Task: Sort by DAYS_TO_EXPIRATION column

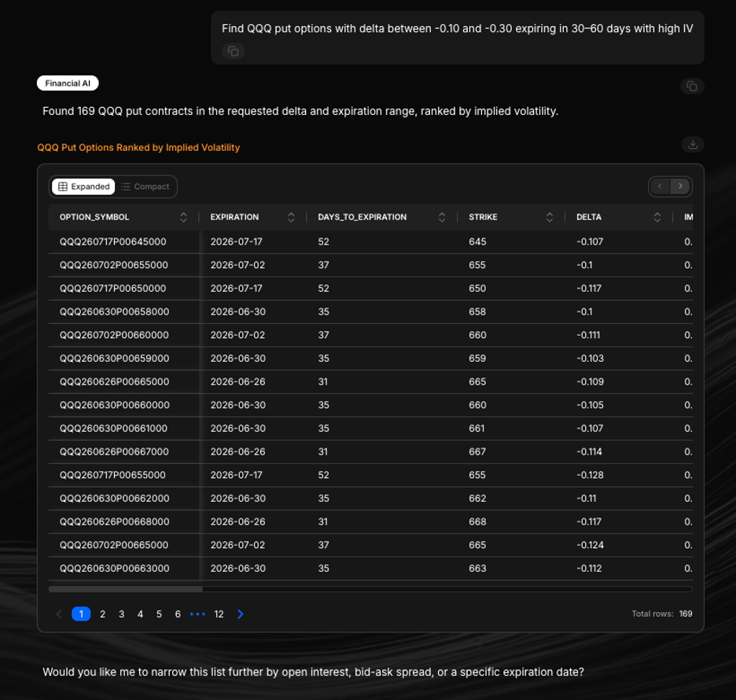Action: (442, 217)
